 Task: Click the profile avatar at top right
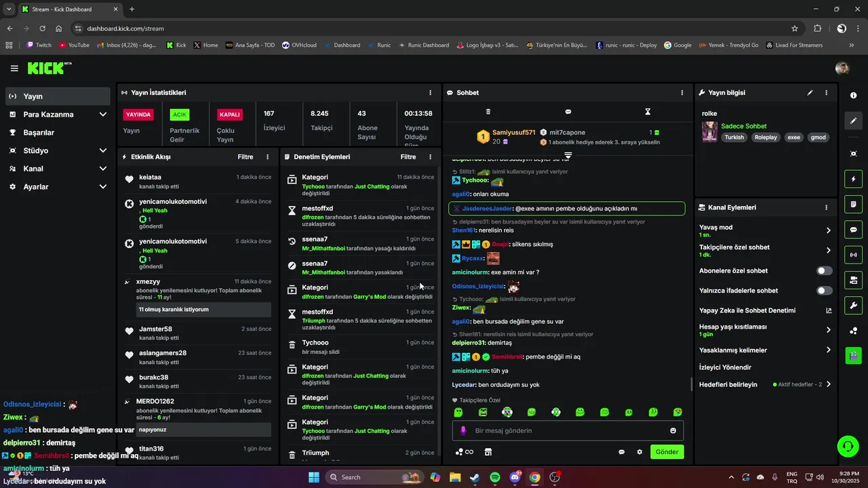(842, 68)
